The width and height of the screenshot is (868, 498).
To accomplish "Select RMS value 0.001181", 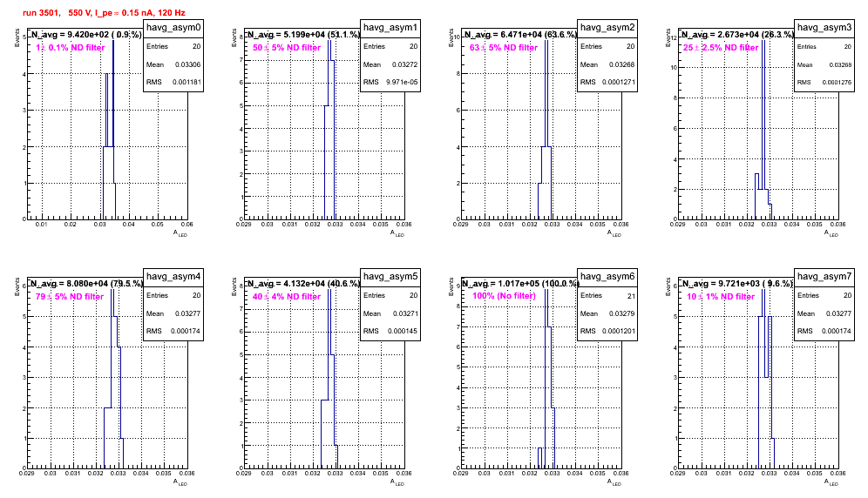I will (x=186, y=82).
